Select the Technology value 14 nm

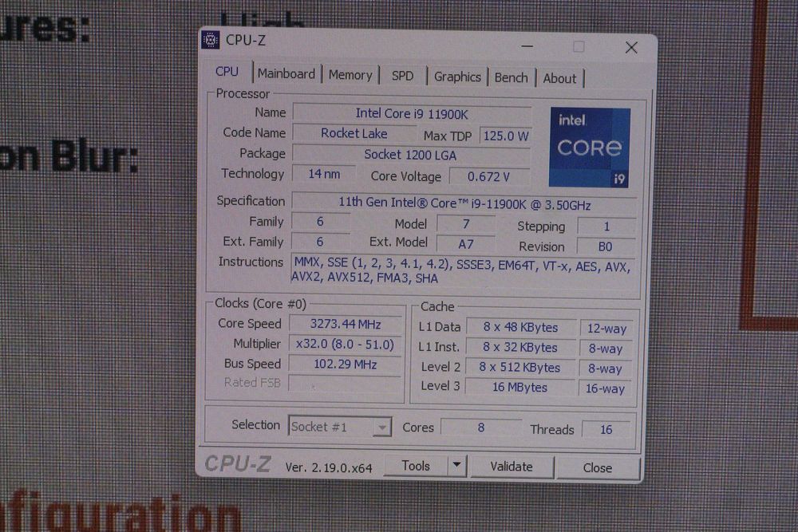click(x=324, y=175)
